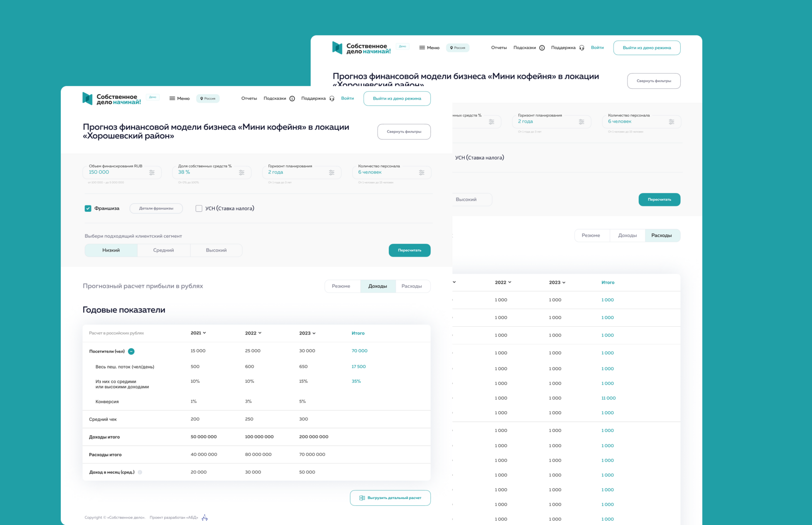Open the hamburger Меню in the front window
812x525 pixels.
pyautogui.click(x=179, y=98)
